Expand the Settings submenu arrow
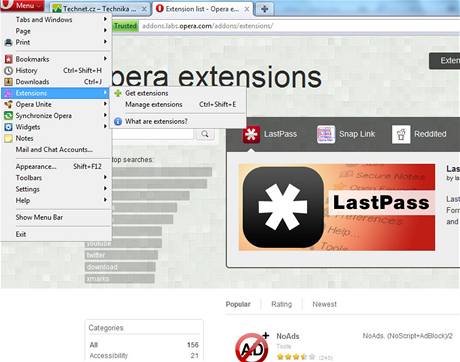Viewport: 460px width, 362px height. point(105,189)
